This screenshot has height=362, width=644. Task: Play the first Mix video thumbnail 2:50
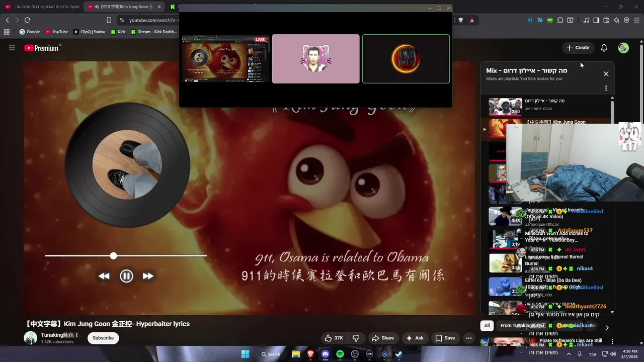[x=505, y=107]
